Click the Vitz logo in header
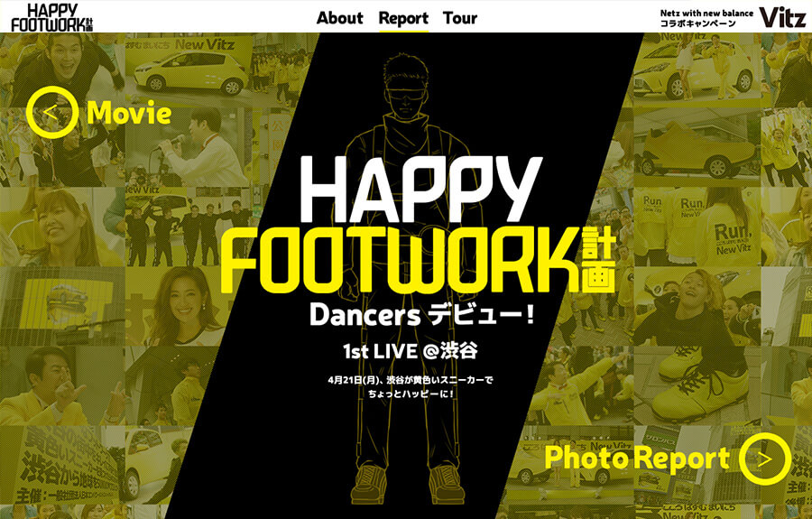This screenshot has width=812, height=519. pos(782,18)
